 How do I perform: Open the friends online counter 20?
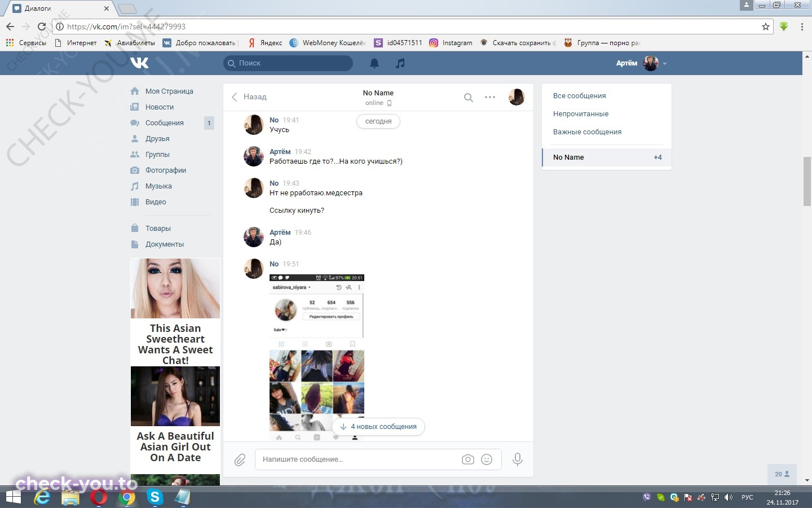(x=782, y=474)
